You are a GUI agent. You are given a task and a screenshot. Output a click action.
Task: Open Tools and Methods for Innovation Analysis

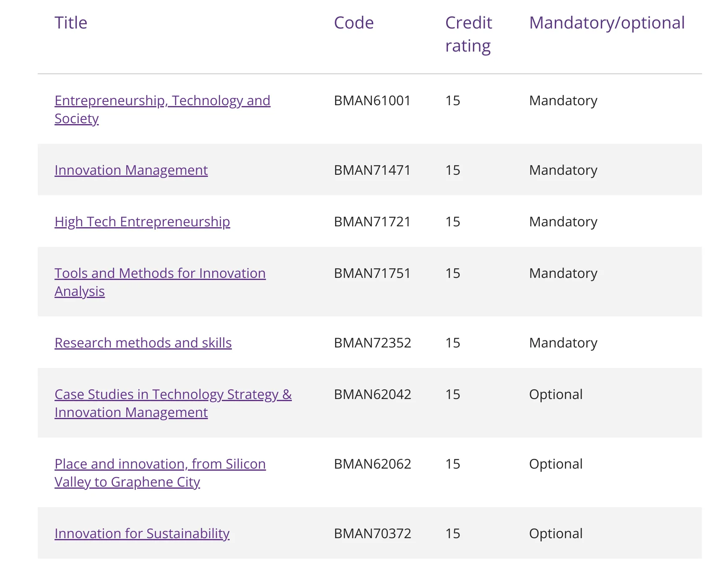[160, 273]
